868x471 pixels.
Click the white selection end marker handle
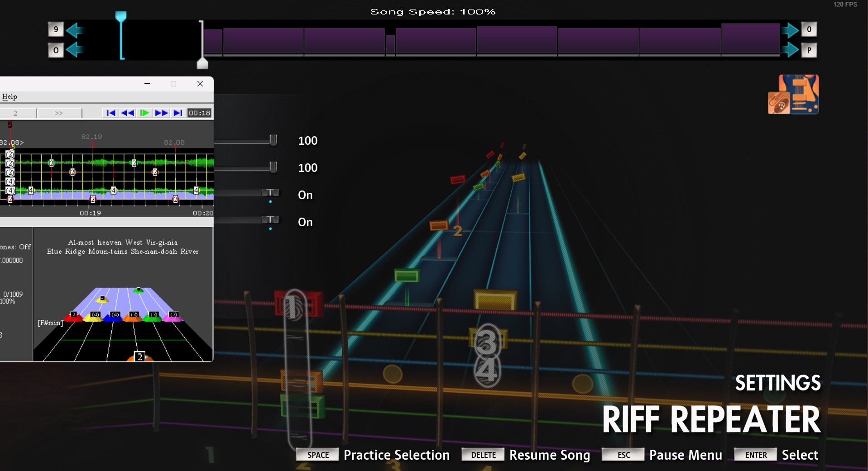click(202, 63)
